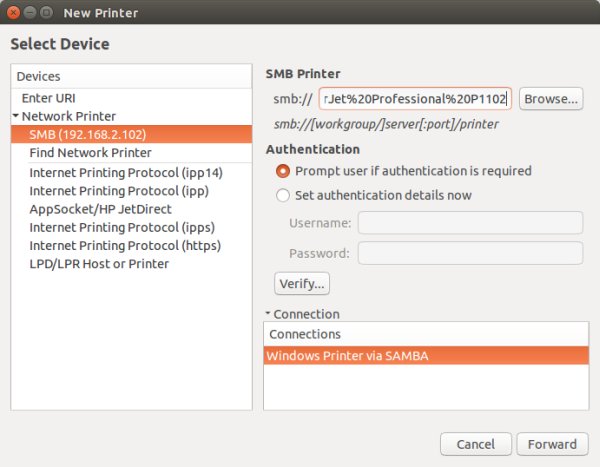The height and width of the screenshot is (467, 600).
Task: Select SMB (192.168.2.102) device entry
Action: pyautogui.click(x=89, y=134)
